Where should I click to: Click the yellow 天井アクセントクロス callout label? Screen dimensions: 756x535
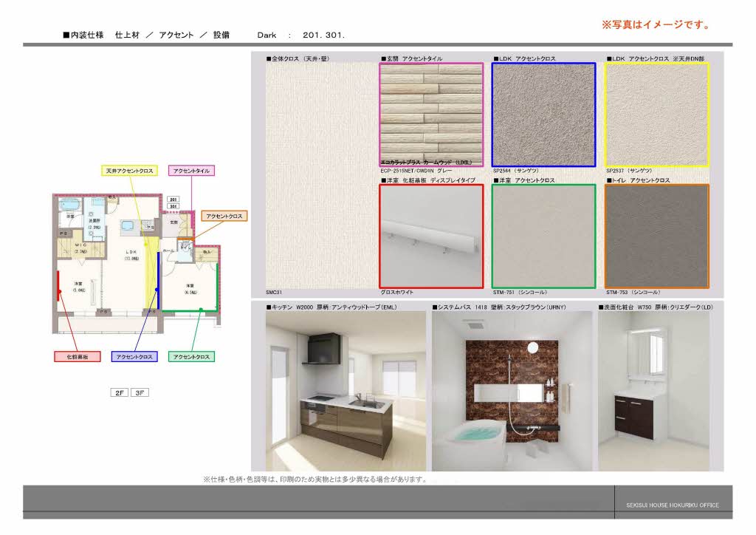(129, 171)
